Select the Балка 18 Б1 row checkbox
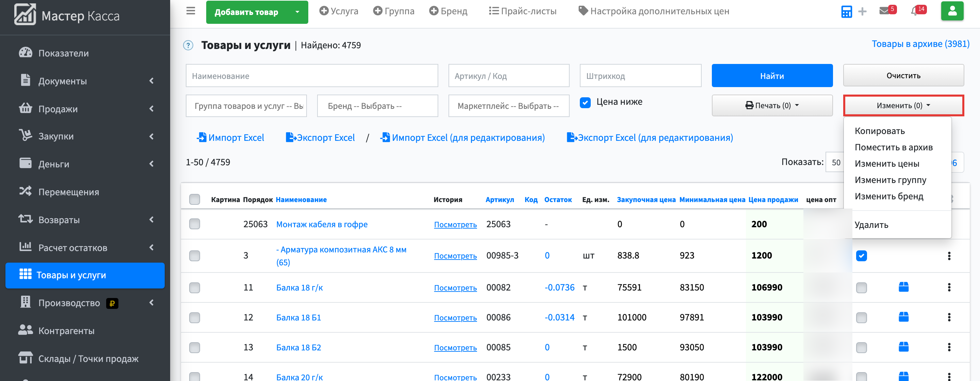Screen dimensions: 980x381 click(x=194, y=317)
